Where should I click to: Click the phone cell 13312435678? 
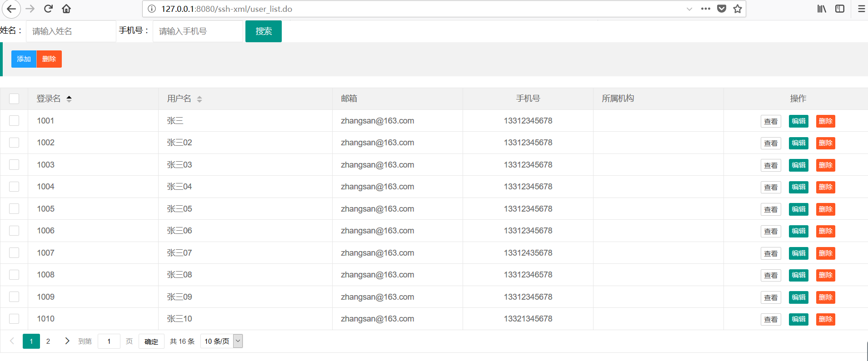(528, 253)
